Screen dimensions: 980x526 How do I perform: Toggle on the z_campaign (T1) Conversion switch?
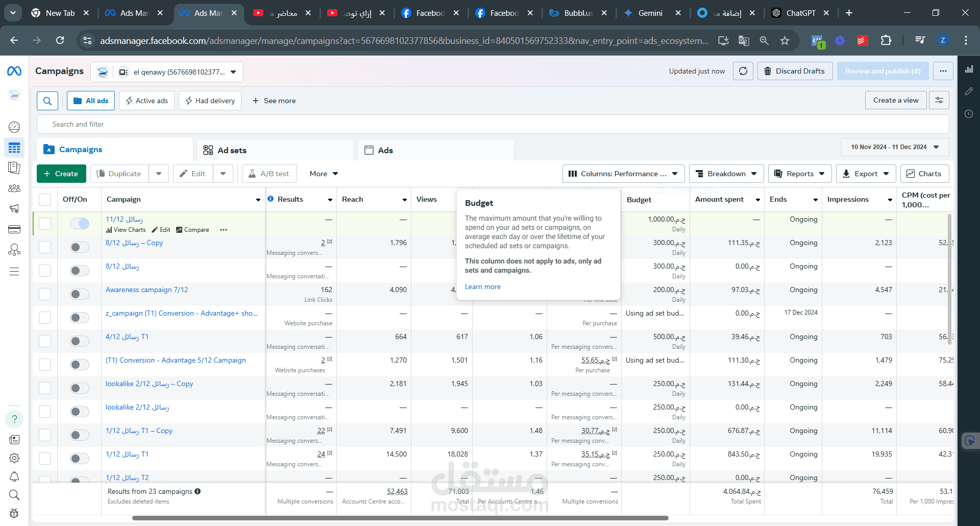[x=80, y=318]
